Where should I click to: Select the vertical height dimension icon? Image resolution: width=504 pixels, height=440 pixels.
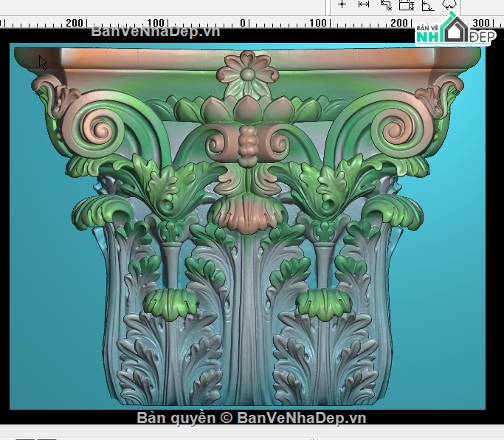[406, 4]
